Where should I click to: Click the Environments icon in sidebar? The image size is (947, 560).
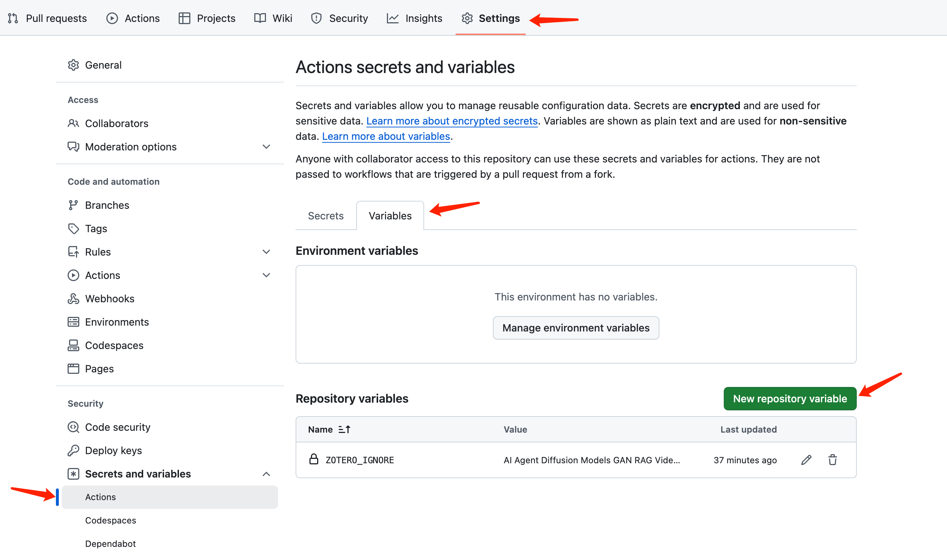(x=73, y=322)
